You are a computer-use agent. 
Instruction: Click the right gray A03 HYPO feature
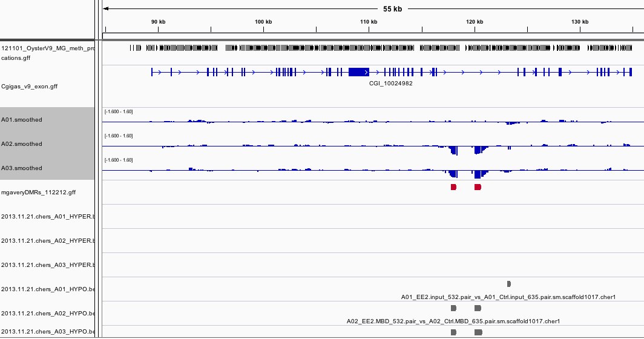point(478,332)
